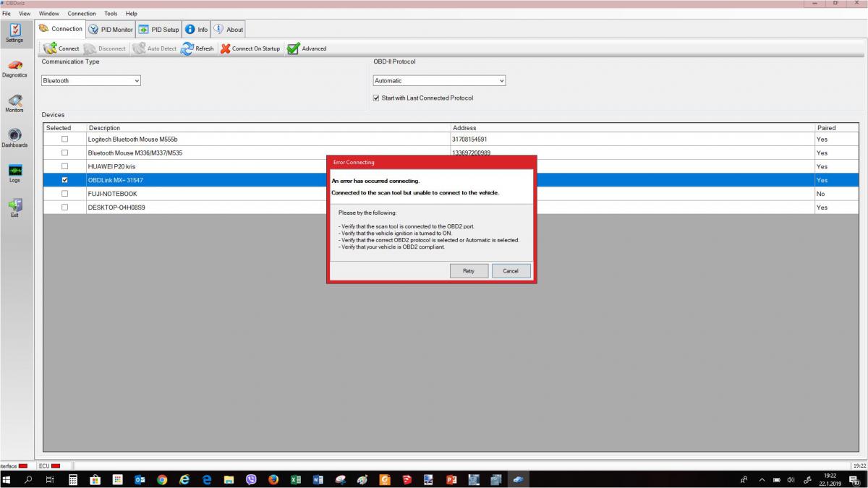Screen dimensions: 868x488
Task: Open the Tools menu
Action: pyautogui.click(x=111, y=14)
